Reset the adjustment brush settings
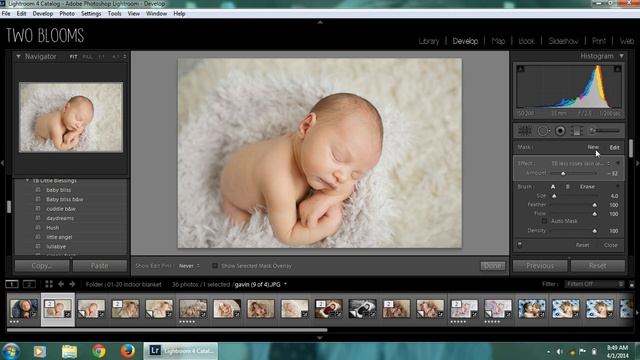Viewport: 640px width, 360px height. [582, 245]
